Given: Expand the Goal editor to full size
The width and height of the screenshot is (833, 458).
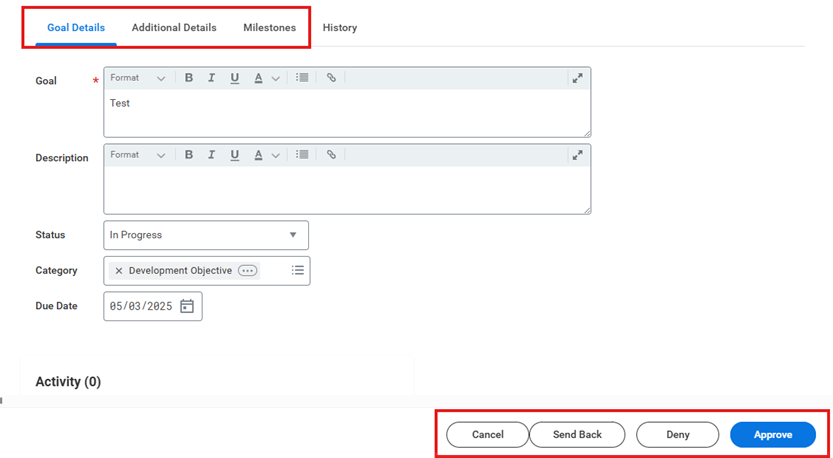Looking at the screenshot, I should coord(577,78).
